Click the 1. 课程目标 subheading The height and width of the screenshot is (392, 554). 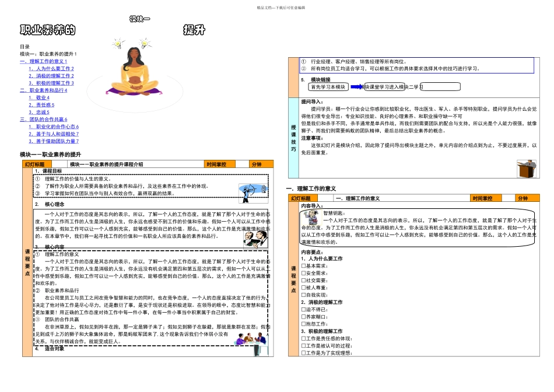tap(48, 171)
